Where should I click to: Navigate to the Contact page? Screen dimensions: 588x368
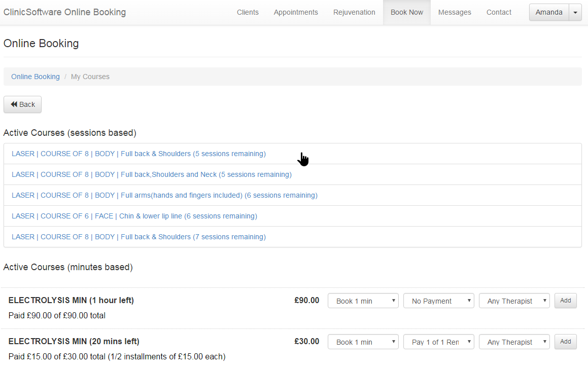click(x=499, y=13)
